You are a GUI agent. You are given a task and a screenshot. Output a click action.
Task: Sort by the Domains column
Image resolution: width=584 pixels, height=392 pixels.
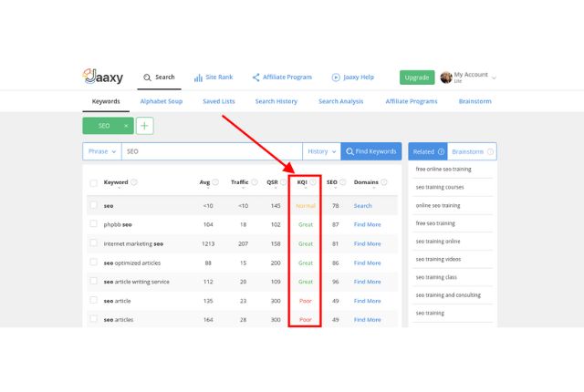click(366, 182)
